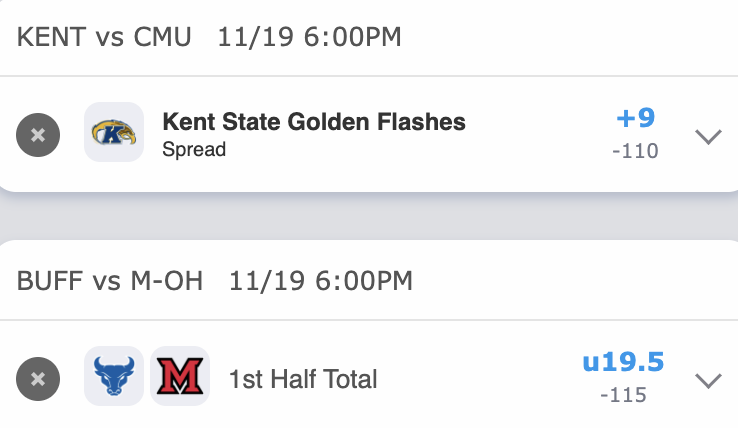This screenshot has width=738, height=428.
Task: Expand the 1st Half Total bet details
Action: [x=708, y=380]
